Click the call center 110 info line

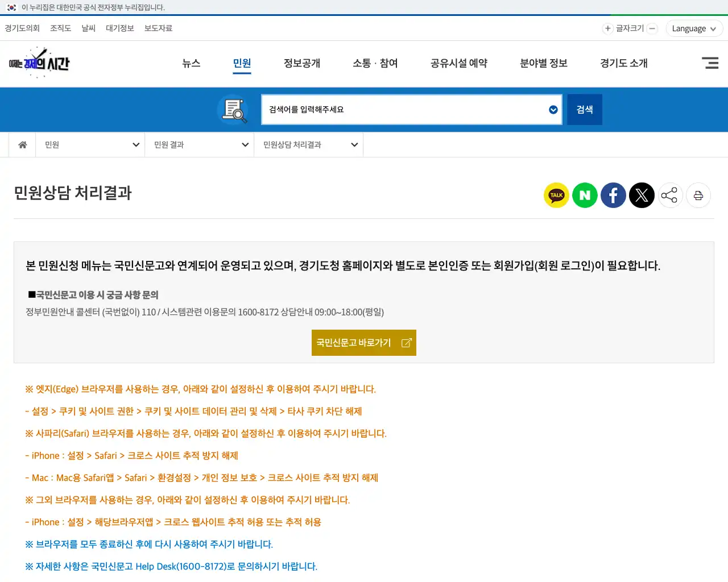(x=205, y=313)
